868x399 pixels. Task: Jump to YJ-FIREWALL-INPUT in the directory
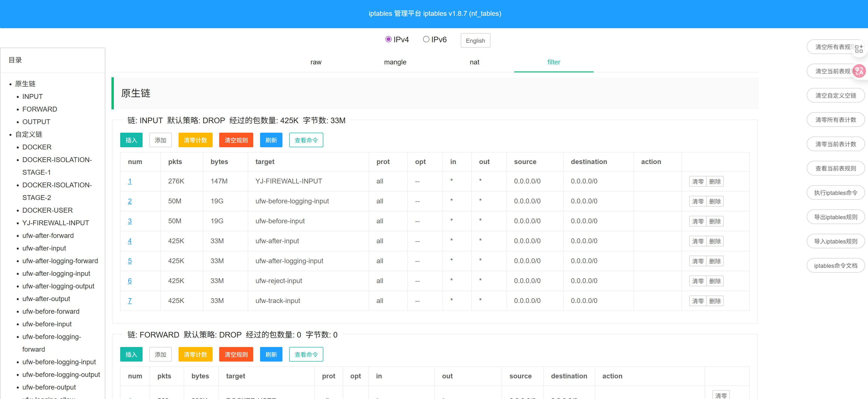pos(56,223)
